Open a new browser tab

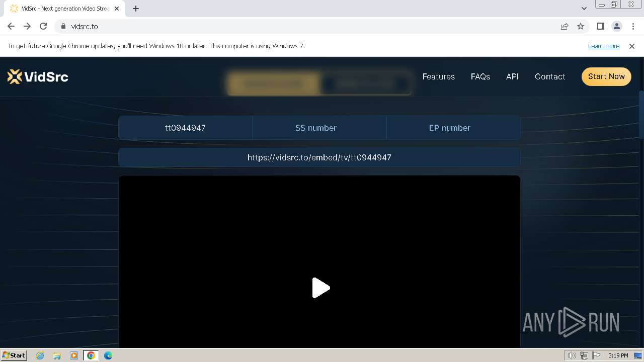click(136, 9)
